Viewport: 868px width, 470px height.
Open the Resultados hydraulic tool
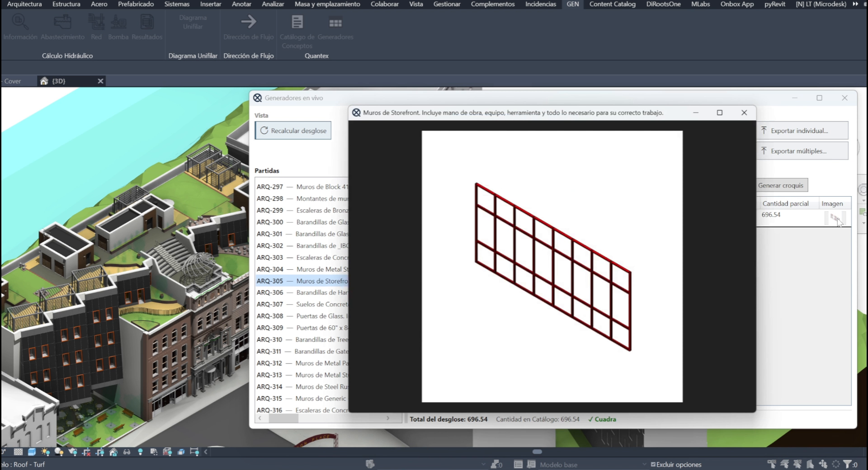pos(147,28)
